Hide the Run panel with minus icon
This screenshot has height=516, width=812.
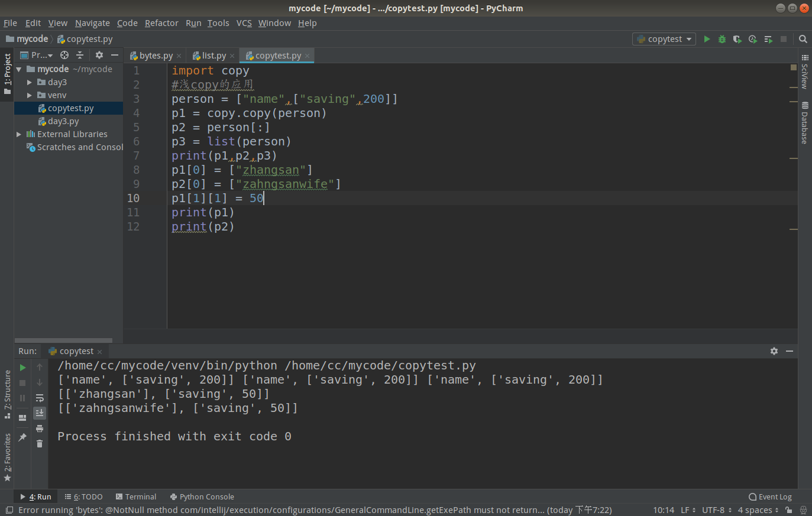coord(790,351)
